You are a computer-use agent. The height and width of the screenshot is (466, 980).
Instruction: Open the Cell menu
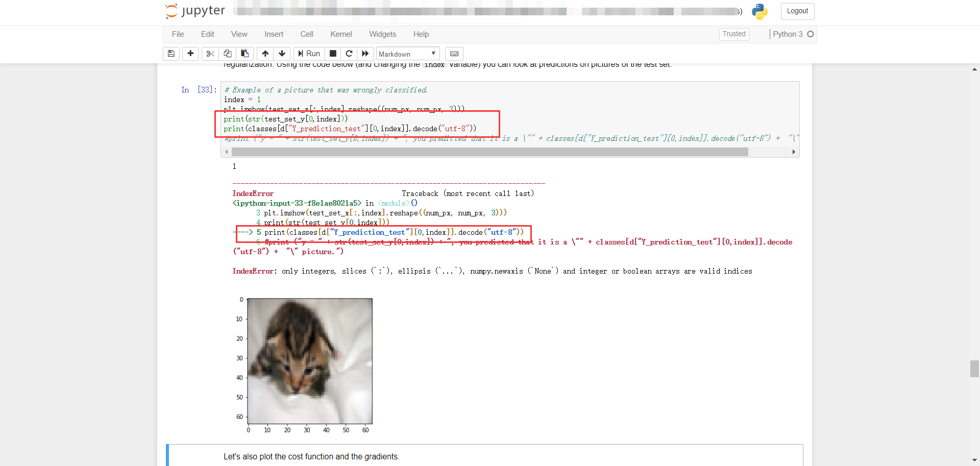(x=307, y=34)
